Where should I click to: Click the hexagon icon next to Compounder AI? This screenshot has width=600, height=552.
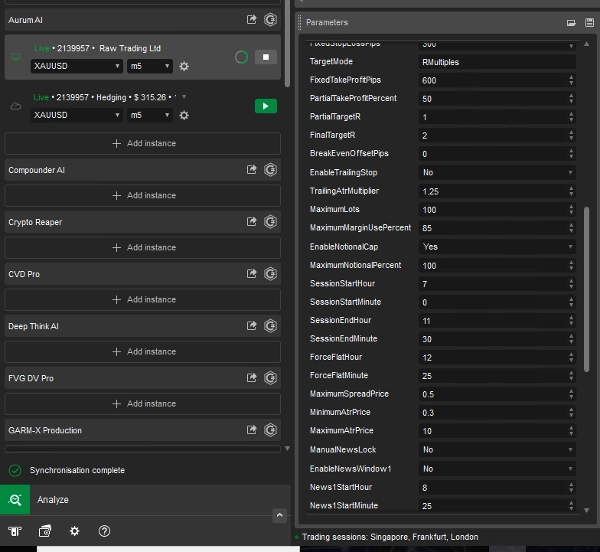point(270,169)
